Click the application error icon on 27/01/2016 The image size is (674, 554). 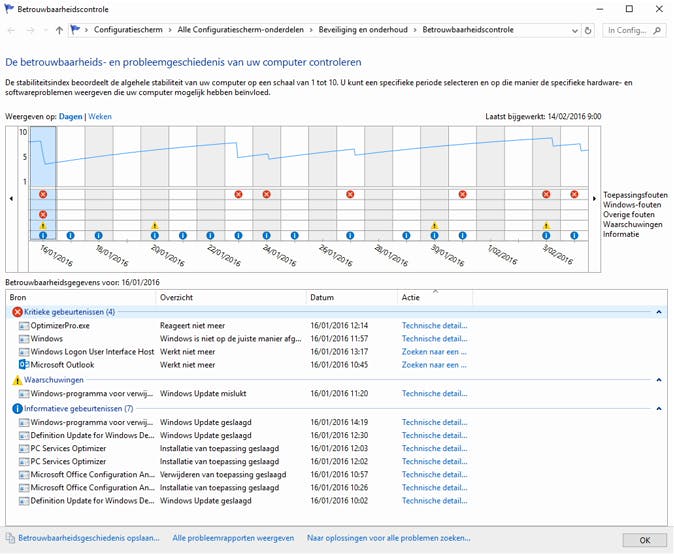coord(350,194)
